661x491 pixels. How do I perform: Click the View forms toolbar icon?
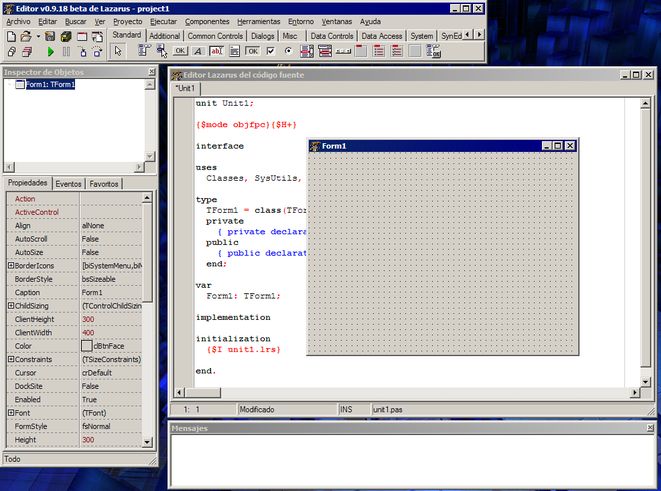tap(27, 52)
